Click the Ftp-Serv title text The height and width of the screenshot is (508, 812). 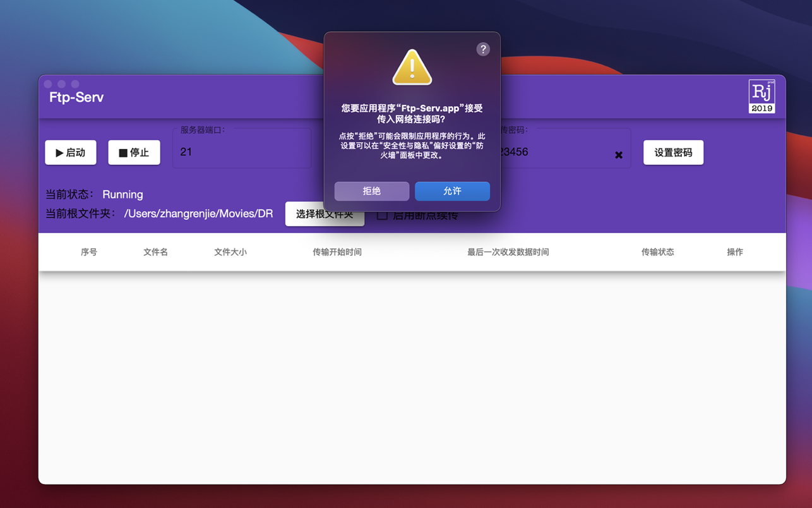tap(76, 97)
